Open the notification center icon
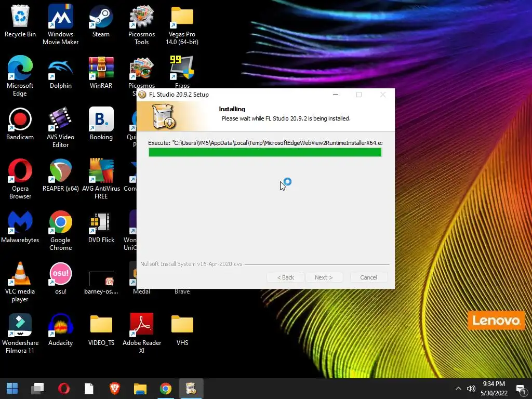The height and width of the screenshot is (399, 532). pyautogui.click(x=521, y=389)
